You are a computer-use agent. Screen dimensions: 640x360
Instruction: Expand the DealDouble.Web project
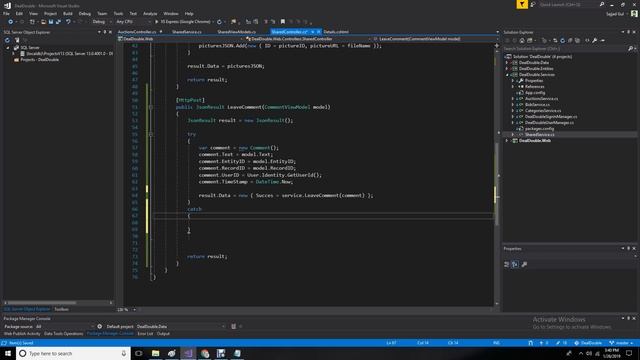(x=507, y=140)
